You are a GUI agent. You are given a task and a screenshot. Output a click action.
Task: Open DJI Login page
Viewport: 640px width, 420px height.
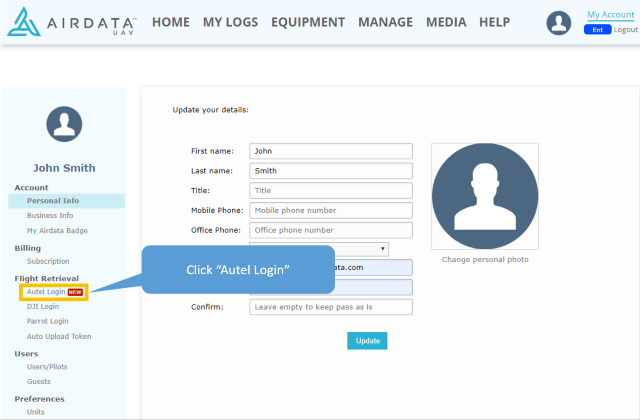click(x=43, y=307)
